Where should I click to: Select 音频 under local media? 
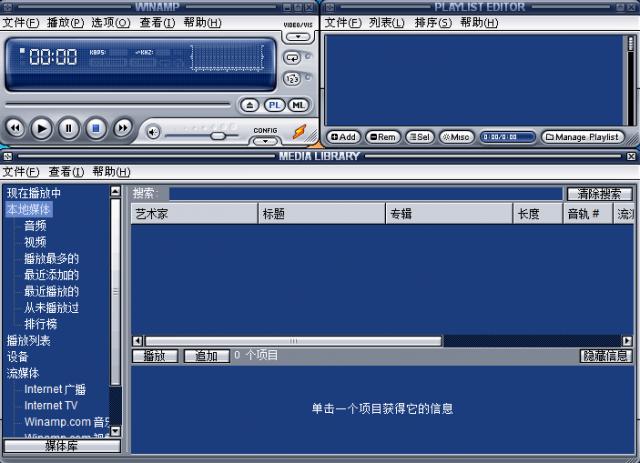point(35,226)
